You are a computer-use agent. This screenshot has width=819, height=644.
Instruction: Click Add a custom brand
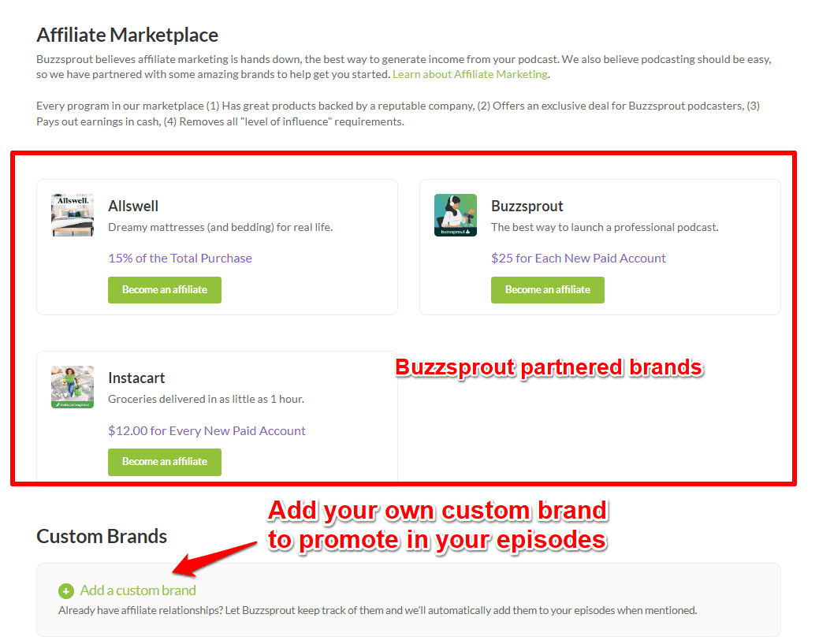(137, 590)
